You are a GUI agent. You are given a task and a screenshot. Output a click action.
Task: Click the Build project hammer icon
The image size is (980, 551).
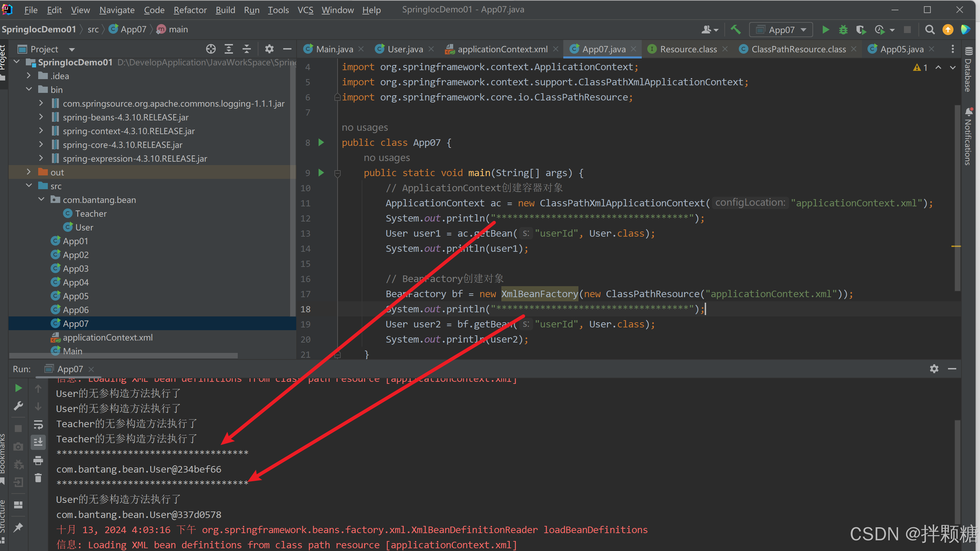click(x=735, y=30)
